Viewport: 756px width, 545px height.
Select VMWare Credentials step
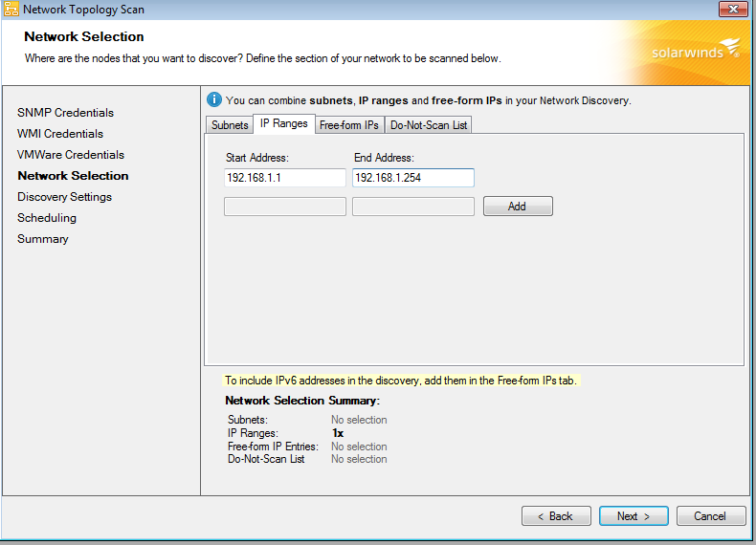click(x=71, y=155)
